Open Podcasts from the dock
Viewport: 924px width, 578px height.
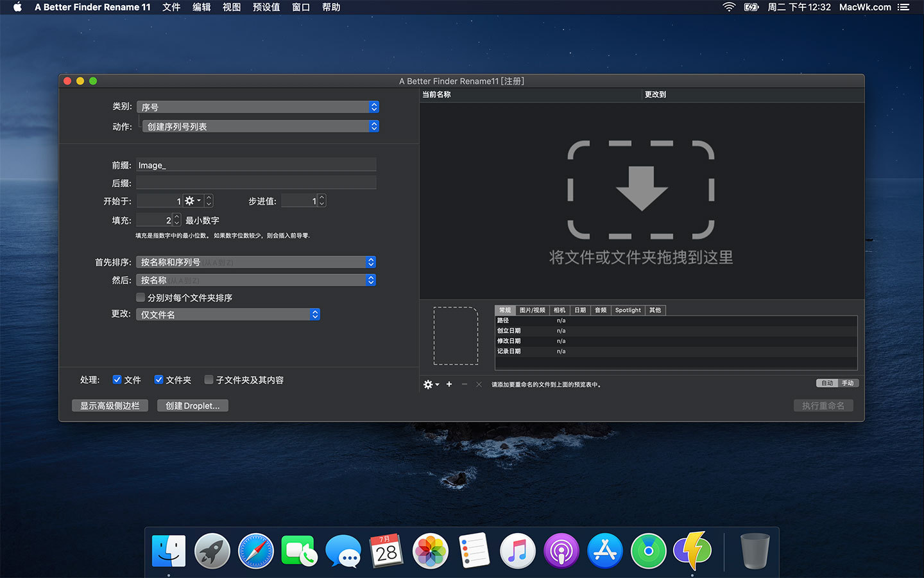(561, 551)
